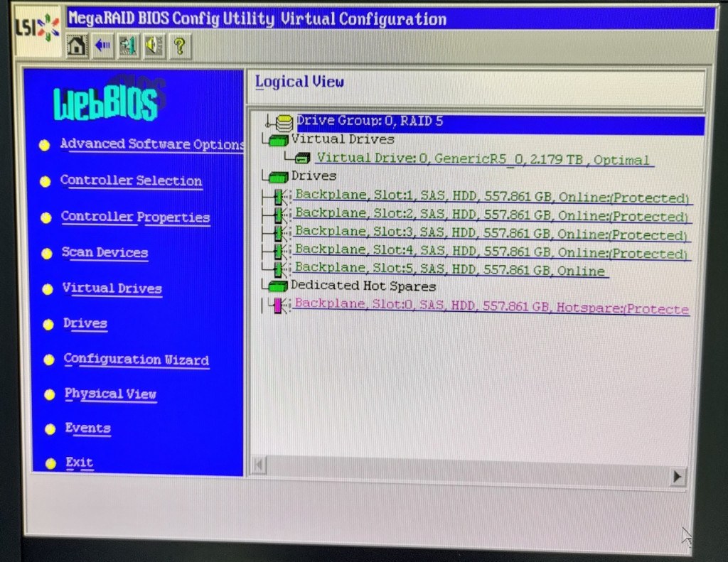
Task: Click the question mark Help icon
Action: coord(180,46)
